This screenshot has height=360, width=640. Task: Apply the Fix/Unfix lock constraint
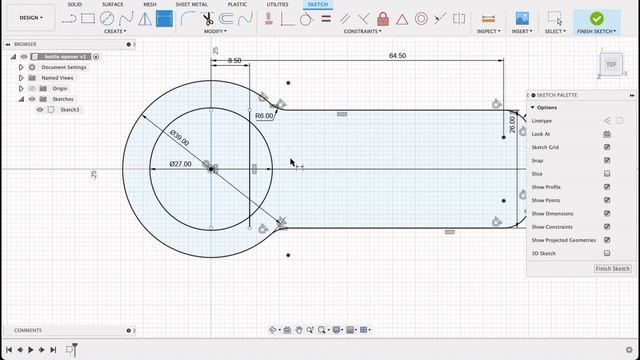(x=383, y=19)
